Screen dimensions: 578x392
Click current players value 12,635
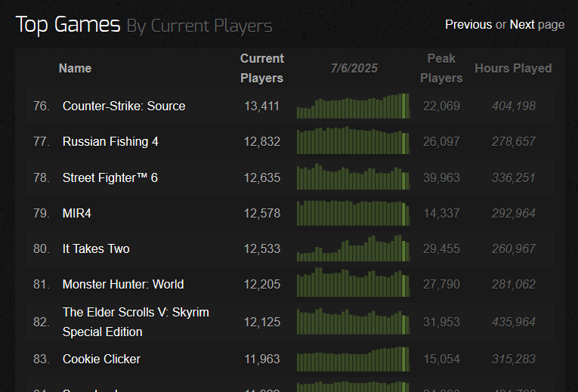click(261, 177)
